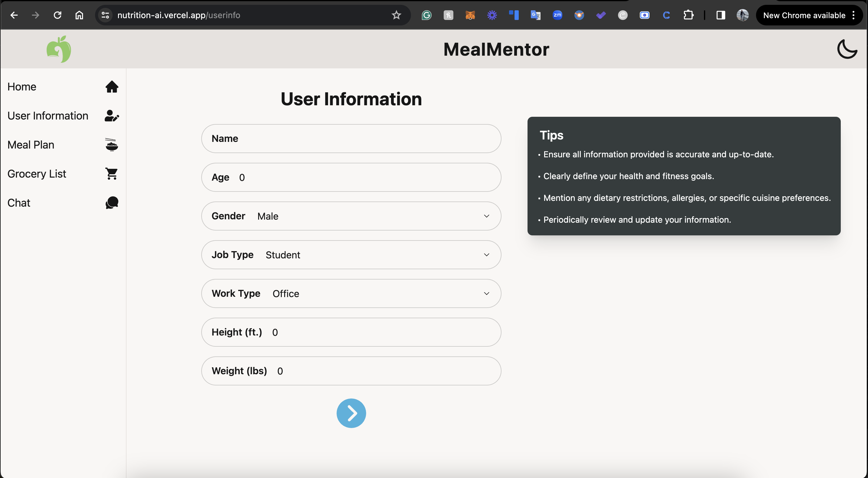
Task: Click the MealMentor apple logo
Action: (59, 49)
